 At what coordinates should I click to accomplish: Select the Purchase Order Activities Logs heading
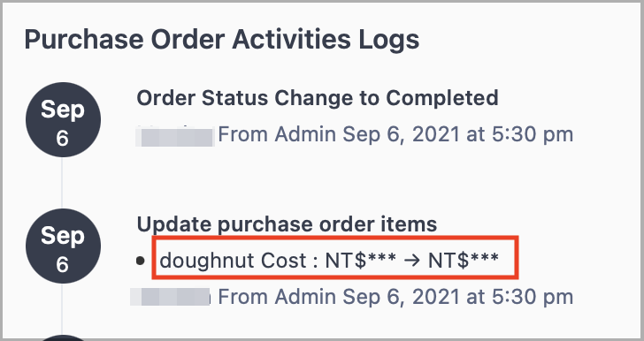coord(222,40)
